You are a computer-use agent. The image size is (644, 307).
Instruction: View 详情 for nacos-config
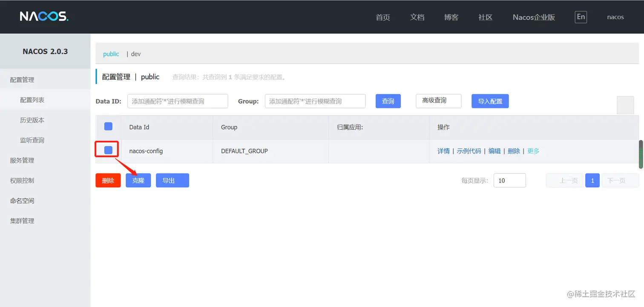[443, 151]
